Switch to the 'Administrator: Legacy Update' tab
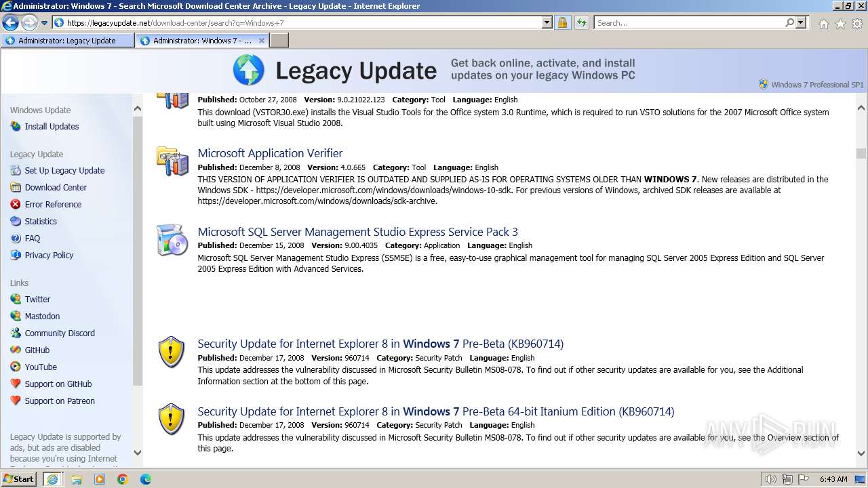This screenshot has width=868, height=488. (x=68, y=41)
